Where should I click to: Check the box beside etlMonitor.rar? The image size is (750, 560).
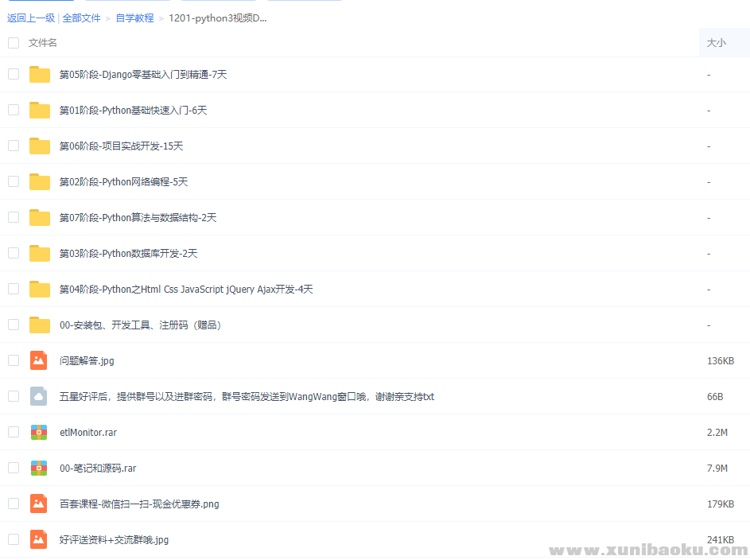13,431
